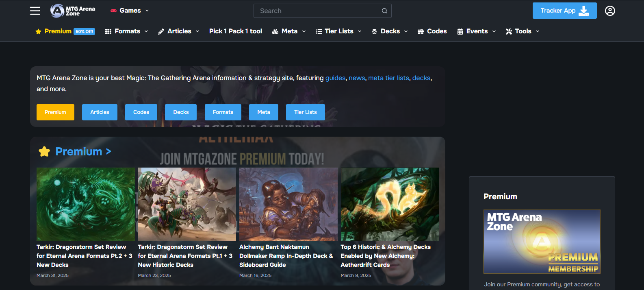Click the date March 31, 2025

[x=52, y=275]
